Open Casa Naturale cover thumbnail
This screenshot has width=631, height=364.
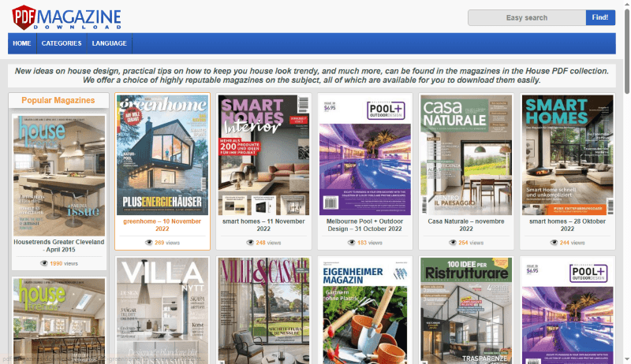[466, 155]
